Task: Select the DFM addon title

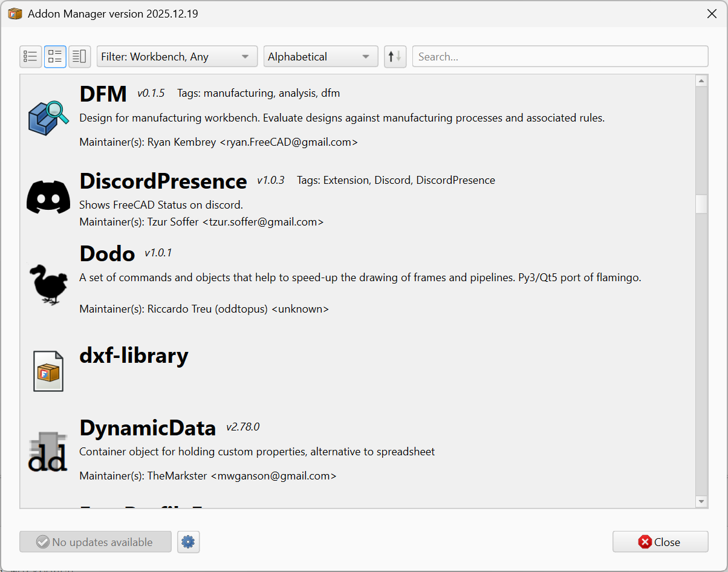Action: tap(103, 94)
